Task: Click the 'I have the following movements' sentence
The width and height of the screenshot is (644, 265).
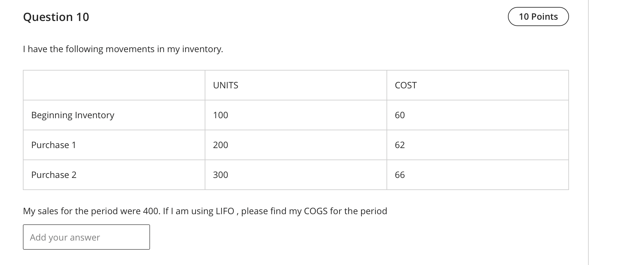Action: (123, 49)
